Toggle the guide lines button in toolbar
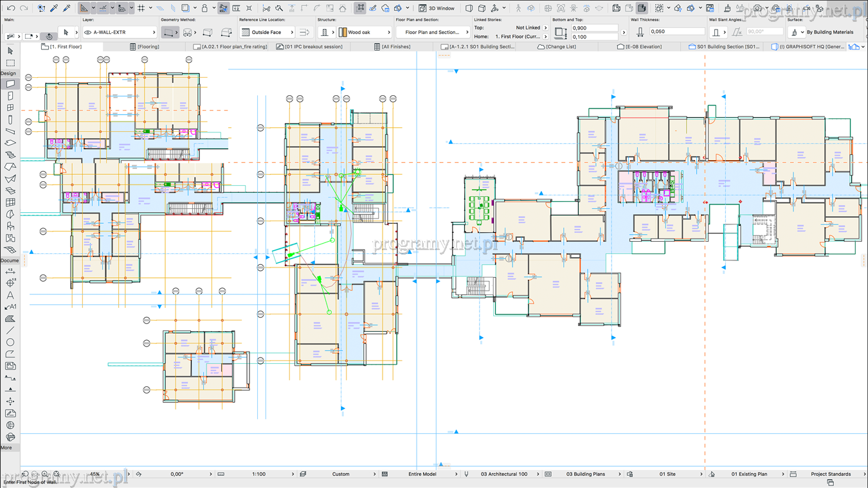This screenshot has width=868, height=488. [x=103, y=8]
